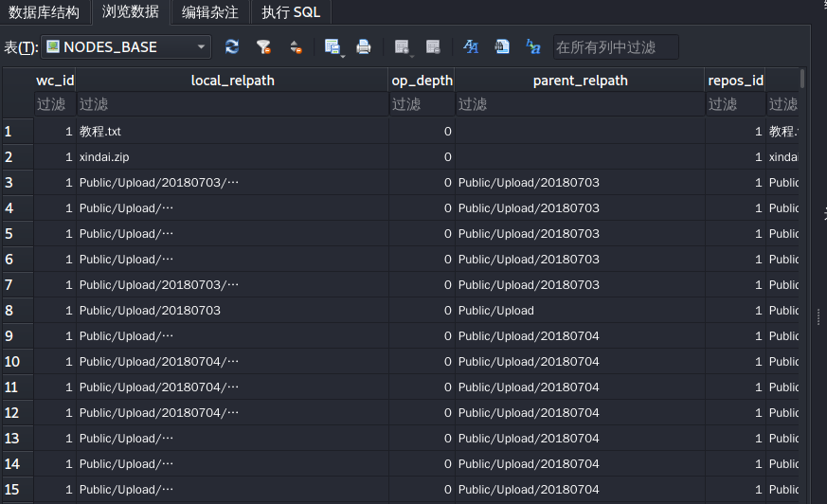This screenshot has width=827, height=504.
Task: Select row header number 5
Action: point(18,234)
